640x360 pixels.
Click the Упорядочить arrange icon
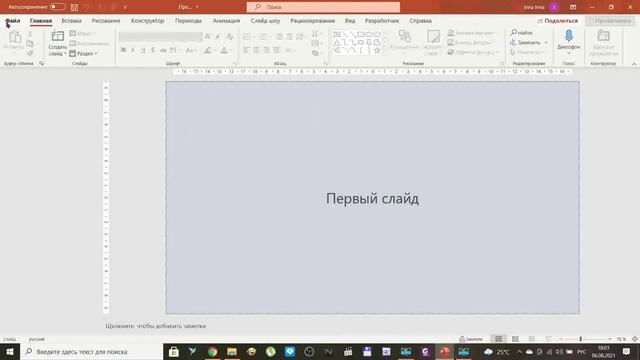(404, 37)
